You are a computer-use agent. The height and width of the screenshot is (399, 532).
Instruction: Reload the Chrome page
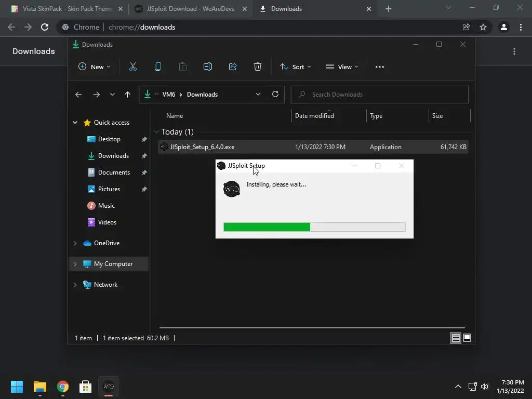[45, 27]
